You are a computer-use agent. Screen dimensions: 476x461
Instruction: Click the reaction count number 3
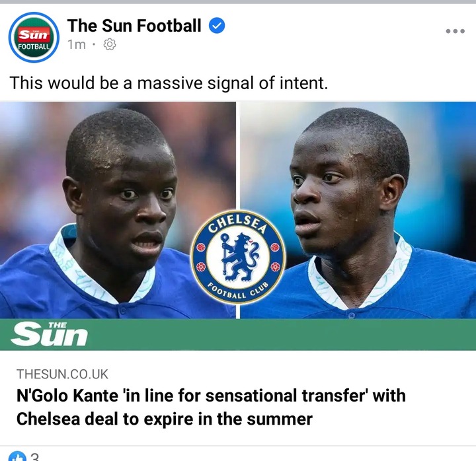[35, 457]
